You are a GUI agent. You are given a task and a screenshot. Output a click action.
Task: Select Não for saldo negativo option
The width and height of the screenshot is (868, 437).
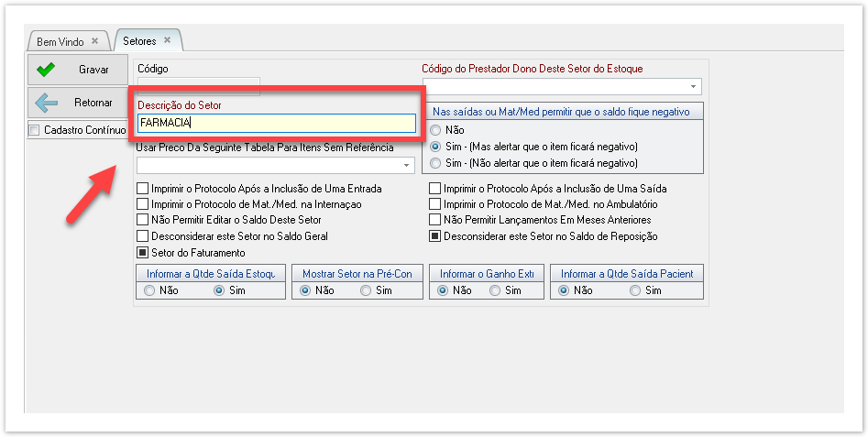(x=435, y=130)
